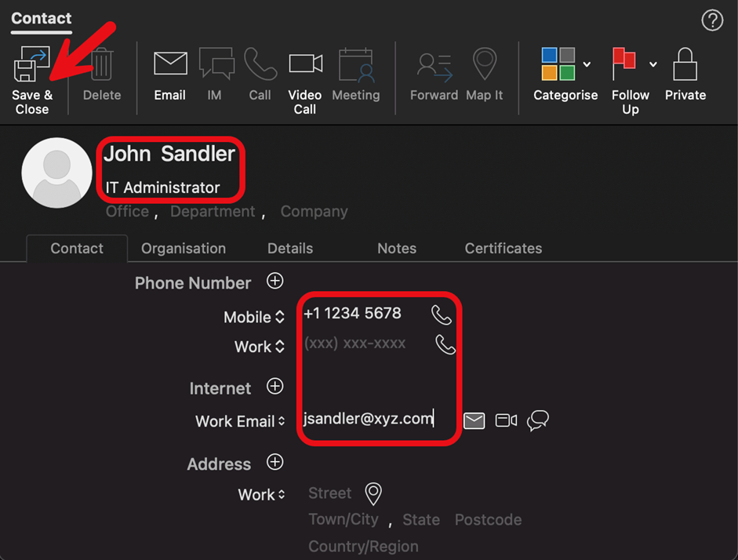The width and height of the screenshot is (738, 560).
Task: Click the Company placeholder field
Action: pyautogui.click(x=314, y=211)
